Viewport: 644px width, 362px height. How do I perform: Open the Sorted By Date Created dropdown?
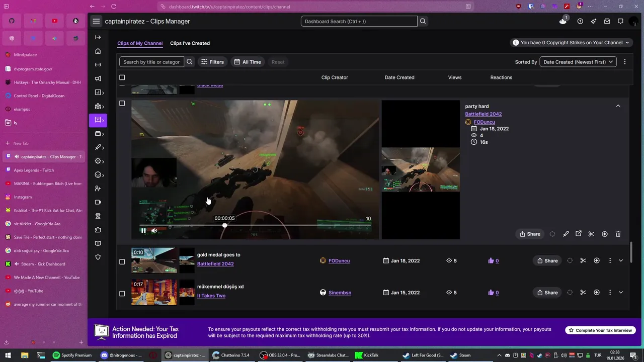[578, 62]
